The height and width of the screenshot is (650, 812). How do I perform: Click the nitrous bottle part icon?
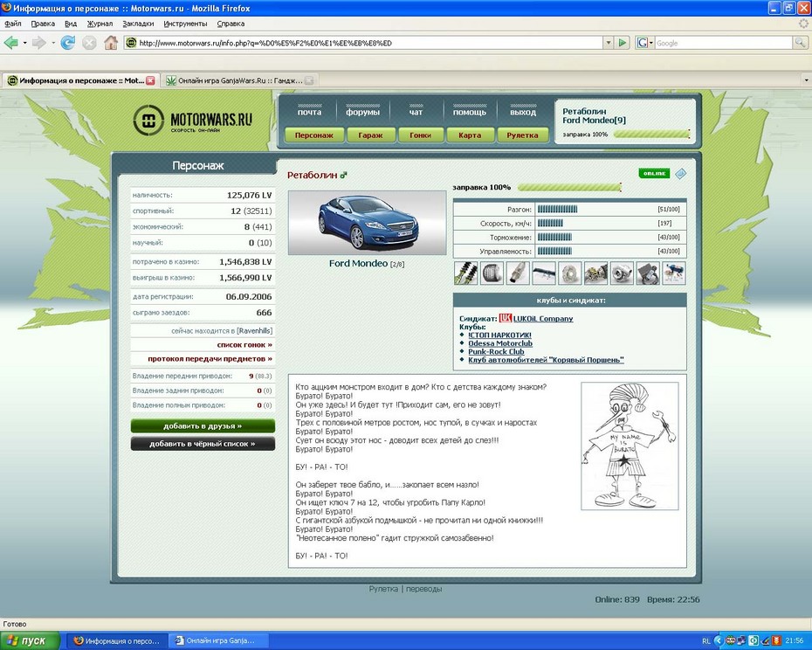tap(674, 273)
